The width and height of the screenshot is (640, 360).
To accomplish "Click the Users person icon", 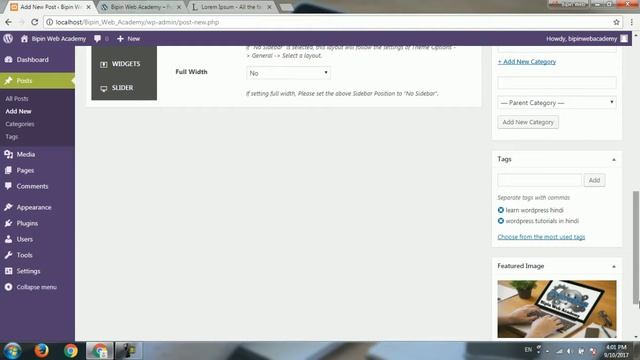I will pos(9,239).
